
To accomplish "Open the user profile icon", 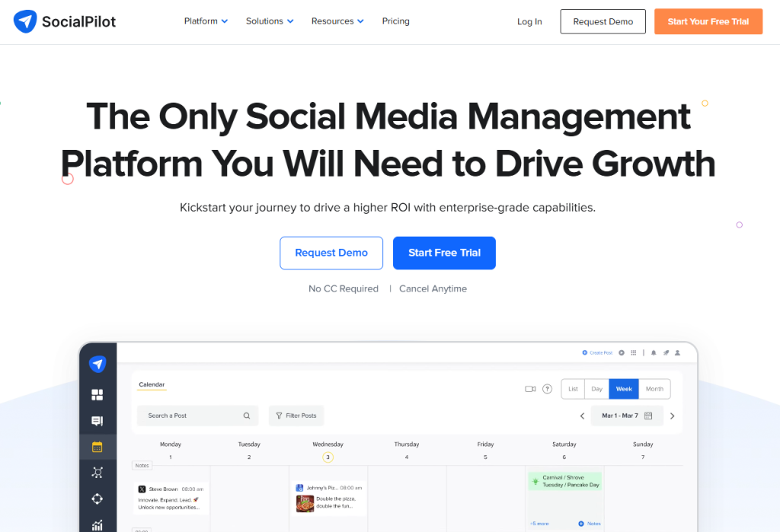I will 677,352.
